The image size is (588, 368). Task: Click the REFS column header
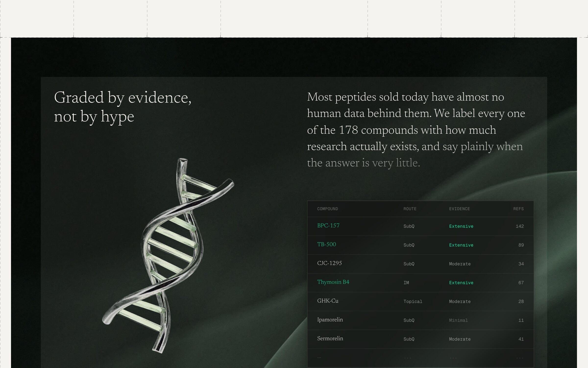(518, 209)
